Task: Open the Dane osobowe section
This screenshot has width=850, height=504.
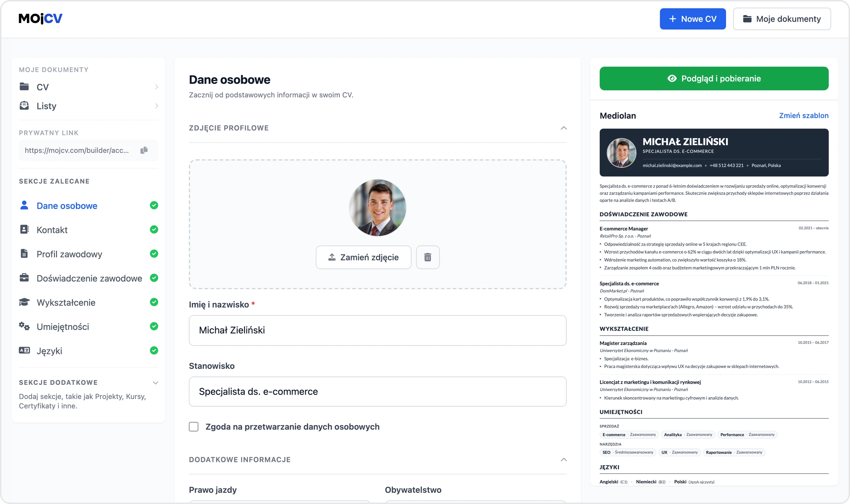Action: 89,206
